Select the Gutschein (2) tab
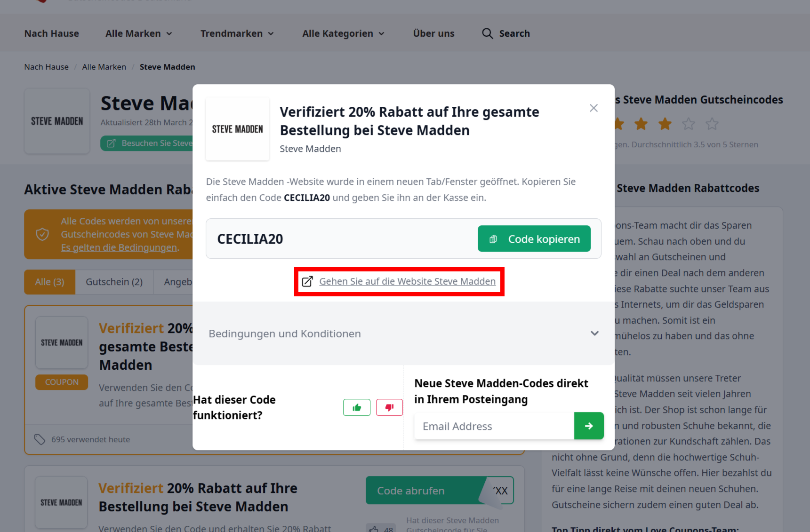Viewport: 810px width, 532px height. pos(114,282)
